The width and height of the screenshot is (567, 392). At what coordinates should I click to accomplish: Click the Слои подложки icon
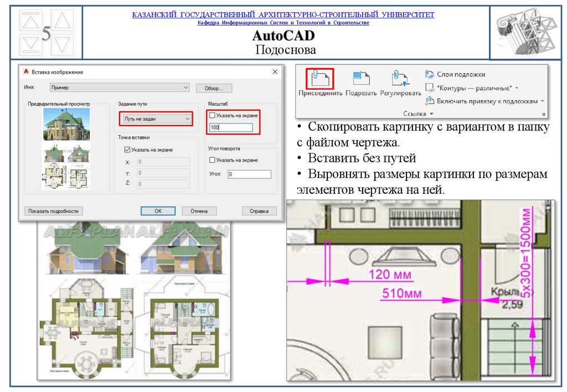coord(429,74)
